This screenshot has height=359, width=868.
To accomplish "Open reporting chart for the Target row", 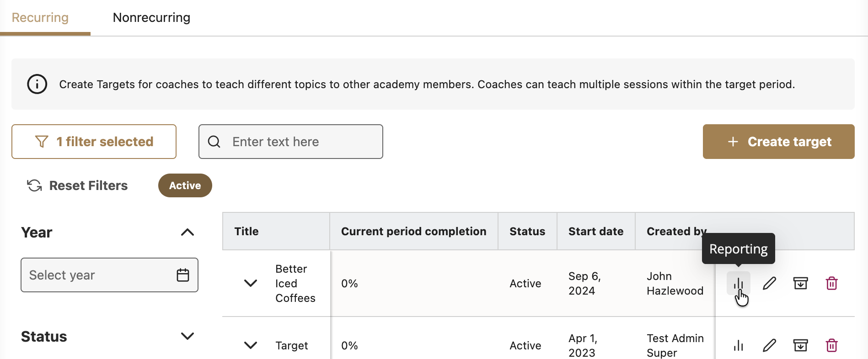I will [738, 345].
